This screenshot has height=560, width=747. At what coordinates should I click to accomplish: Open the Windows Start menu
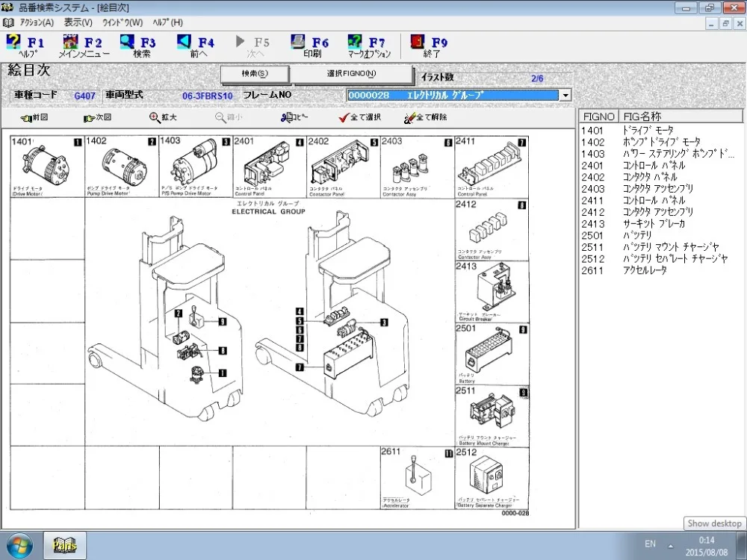(19, 546)
